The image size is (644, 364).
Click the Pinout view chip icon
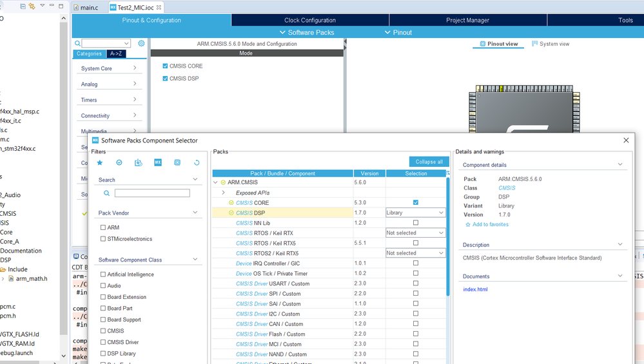coord(483,44)
